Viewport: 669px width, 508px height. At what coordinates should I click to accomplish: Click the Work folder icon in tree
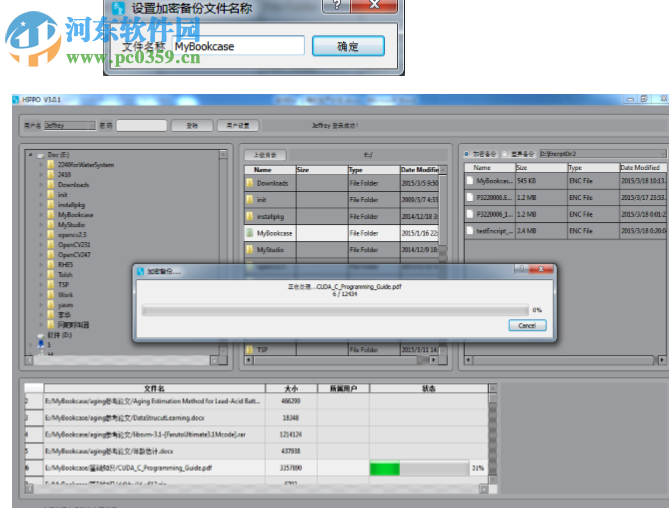51,295
